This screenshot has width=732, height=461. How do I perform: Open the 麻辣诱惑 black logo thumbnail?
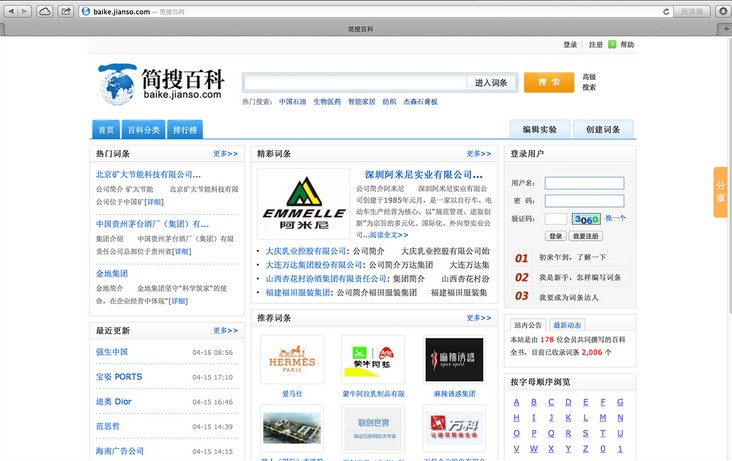click(454, 360)
